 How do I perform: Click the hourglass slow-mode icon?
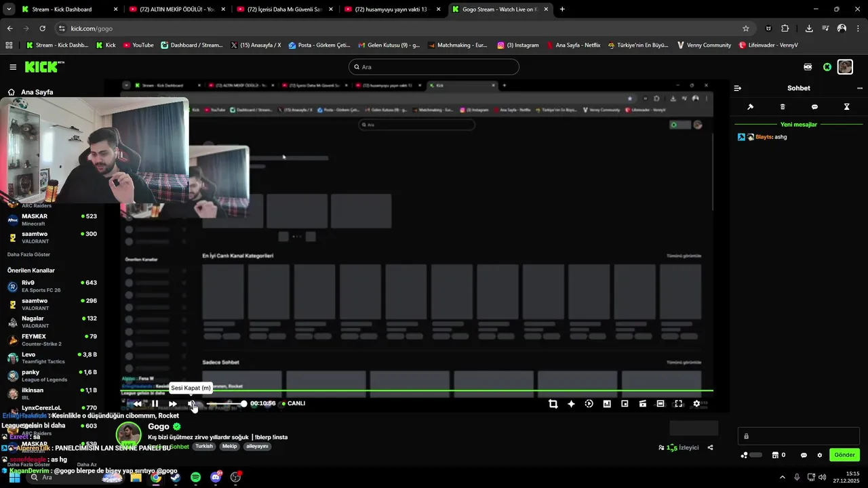[846, 107]
